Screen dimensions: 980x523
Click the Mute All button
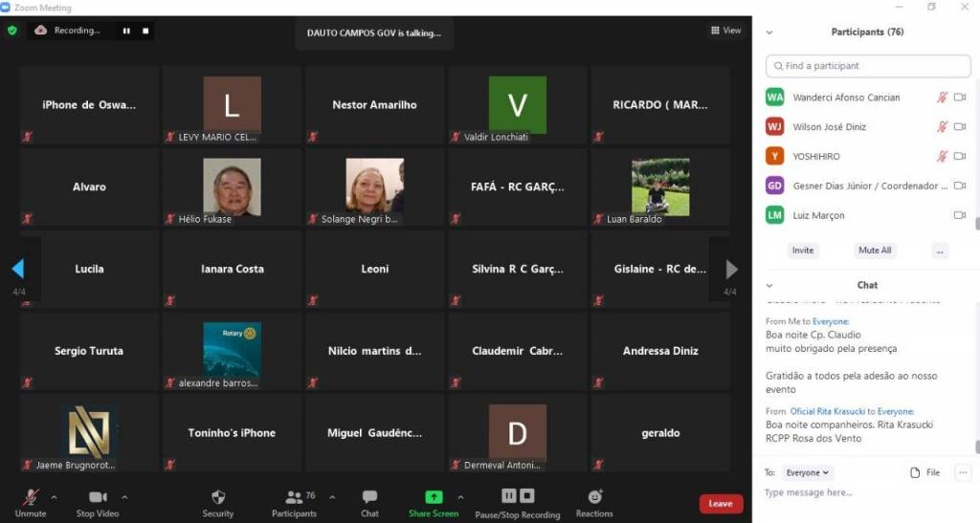(x=875, y=251)
